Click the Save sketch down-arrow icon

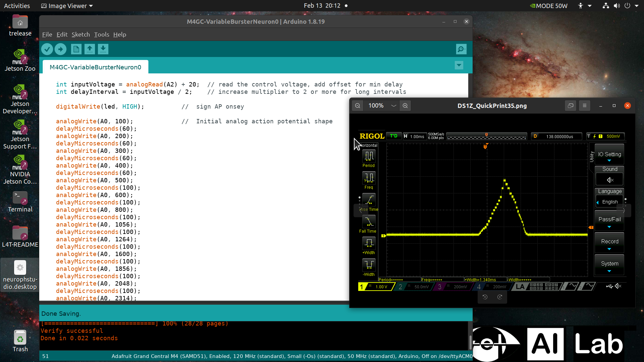(103, 49)
